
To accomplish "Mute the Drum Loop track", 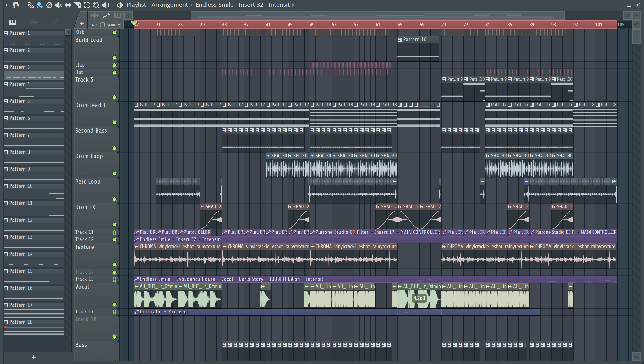I will pyautogui.click(x=114, y=174).
